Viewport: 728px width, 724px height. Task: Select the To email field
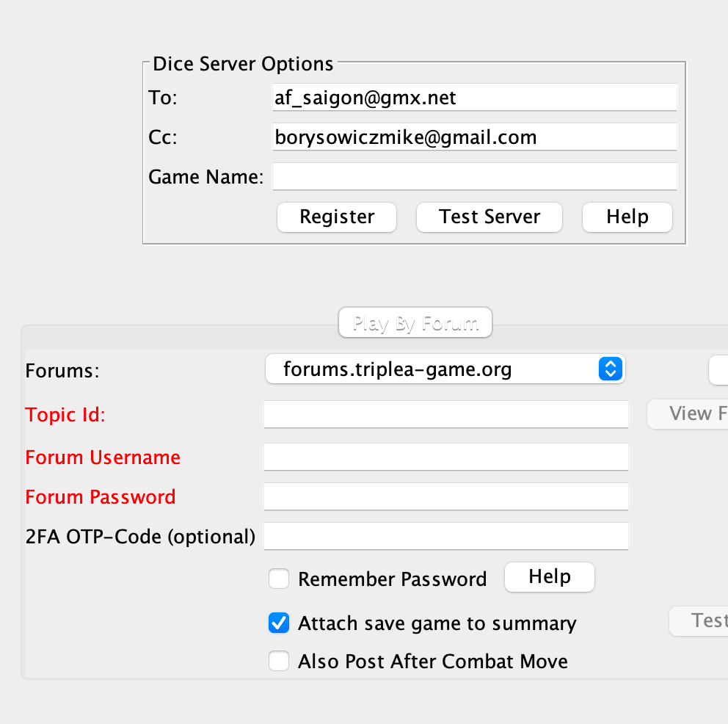click(x=475, y=98)
